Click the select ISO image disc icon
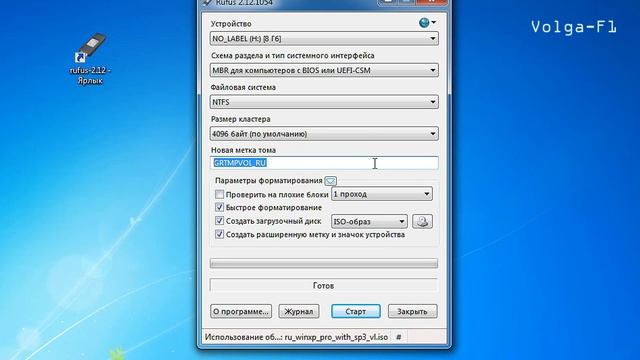This screenshot has width=640, height=360. [422, 222]
